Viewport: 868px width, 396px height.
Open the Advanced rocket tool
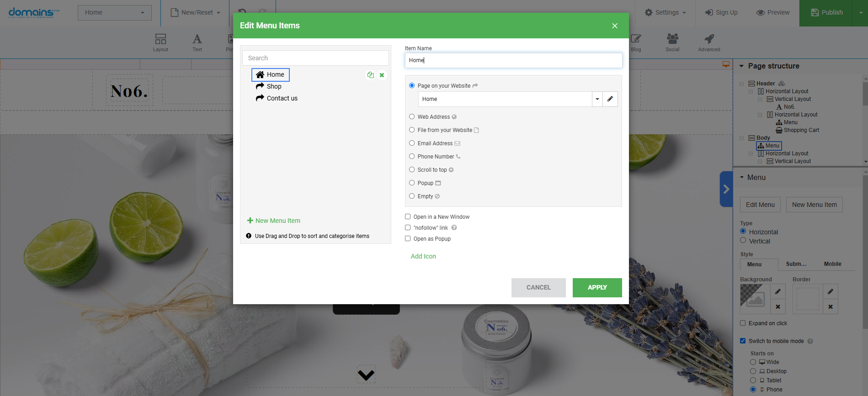point(708,42)
